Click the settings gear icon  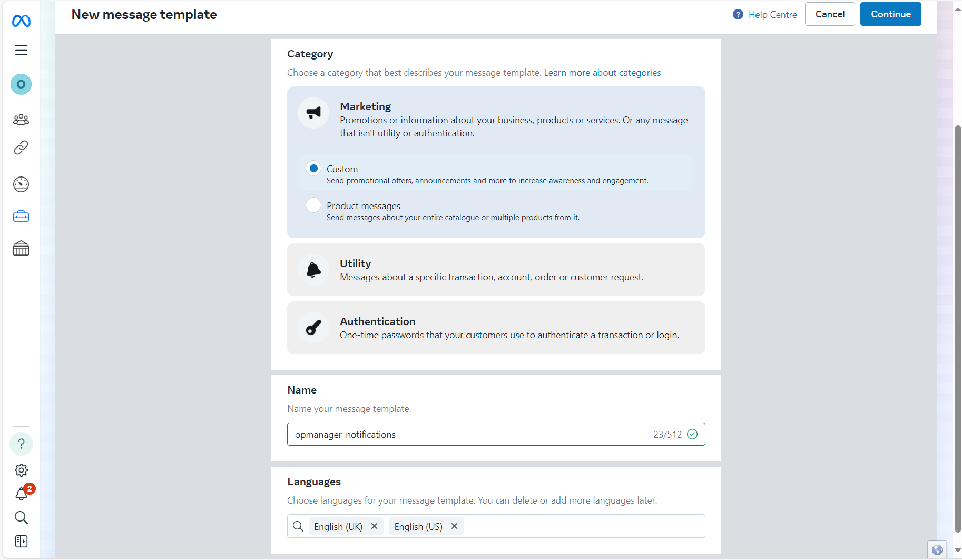click(x=21, y=470)
